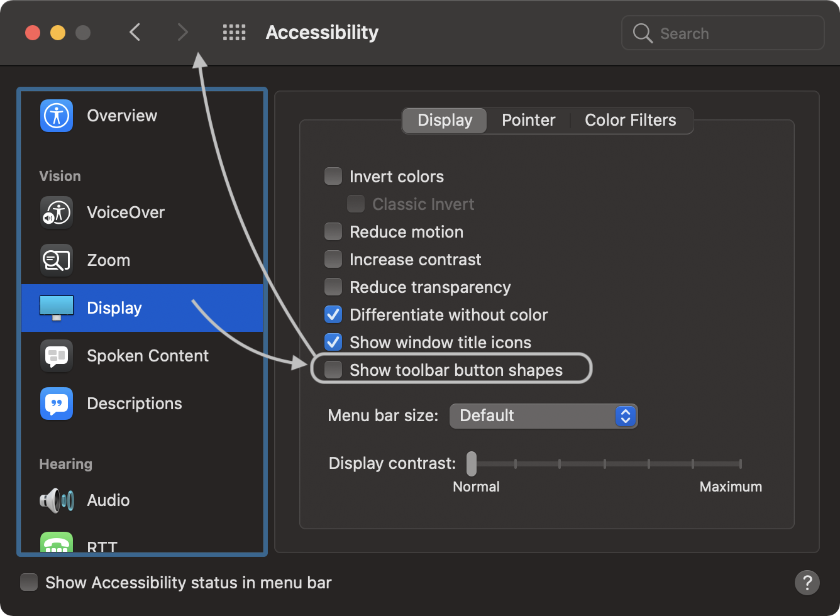Click the Overview accessibility icon
840x616 pixels.
click(x=57, y=116)
